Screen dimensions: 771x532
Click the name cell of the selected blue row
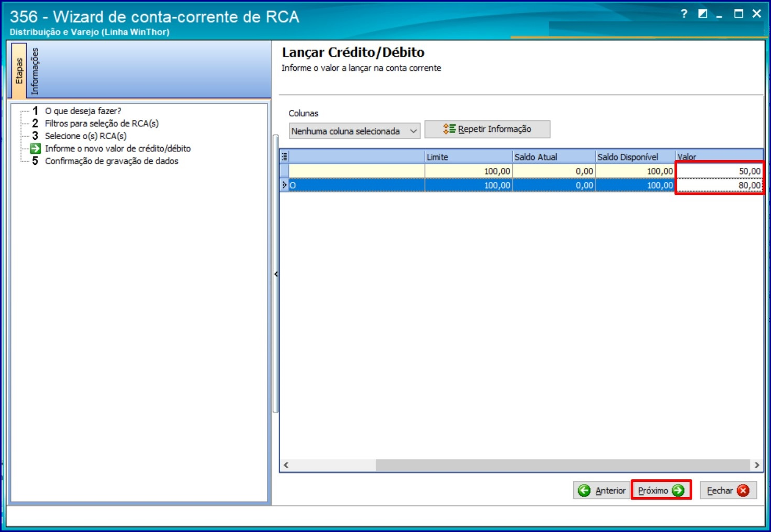(357, 185)
